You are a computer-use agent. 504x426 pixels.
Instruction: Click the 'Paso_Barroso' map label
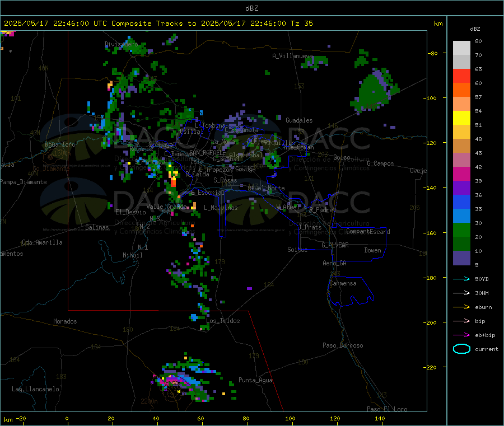click(x=343, y=346)
